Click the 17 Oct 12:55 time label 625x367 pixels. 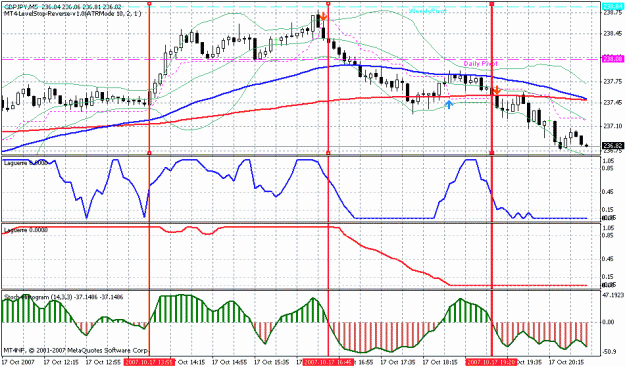[x=102, y=362]
